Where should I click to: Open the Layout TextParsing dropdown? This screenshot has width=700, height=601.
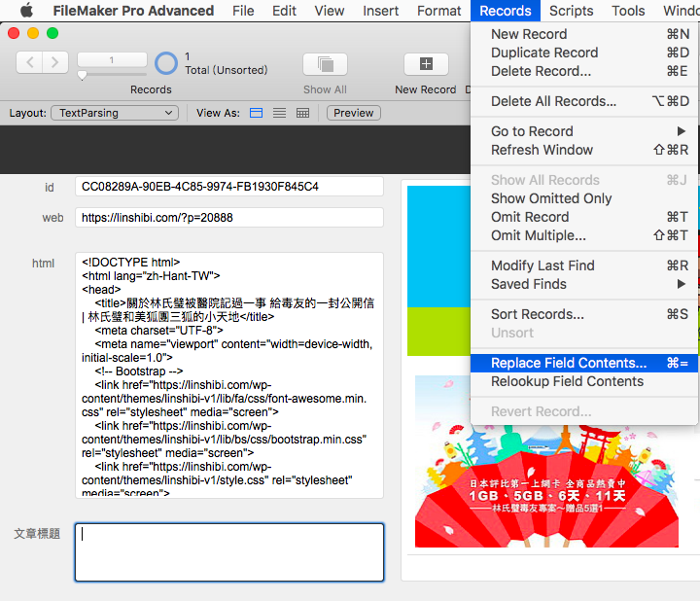point(115,113)
